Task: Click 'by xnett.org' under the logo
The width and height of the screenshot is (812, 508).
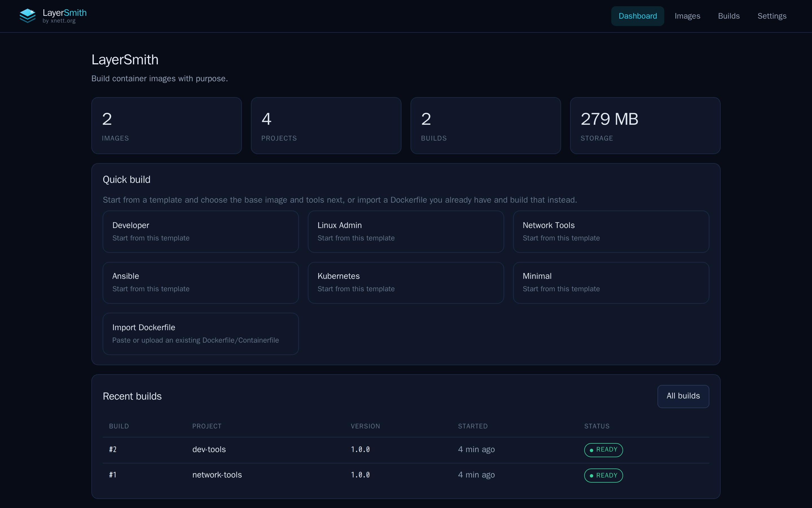Action: [x=59, y=21]
